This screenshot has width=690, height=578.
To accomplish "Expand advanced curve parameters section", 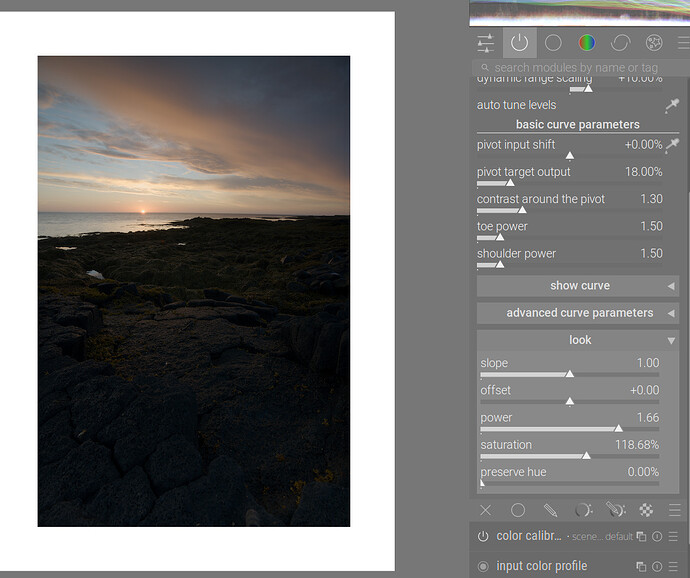I will click(x=579, y=313).
